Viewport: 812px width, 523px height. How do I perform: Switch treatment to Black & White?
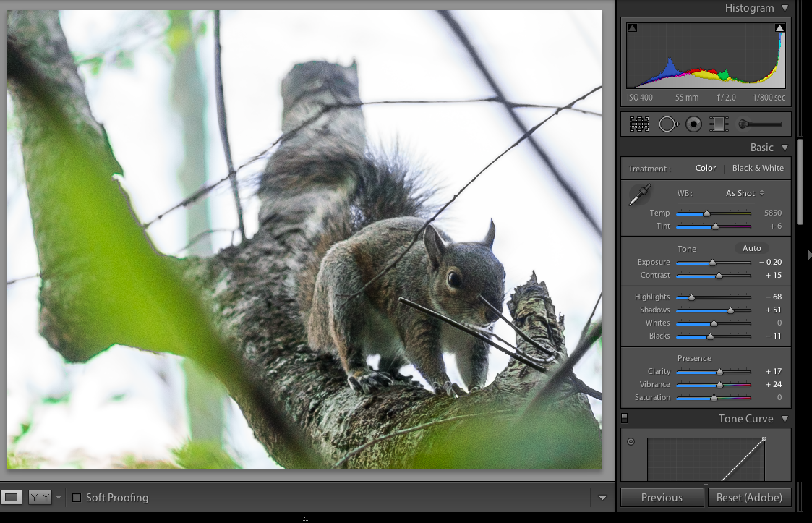pyautogui.click(x=758, y=168)
